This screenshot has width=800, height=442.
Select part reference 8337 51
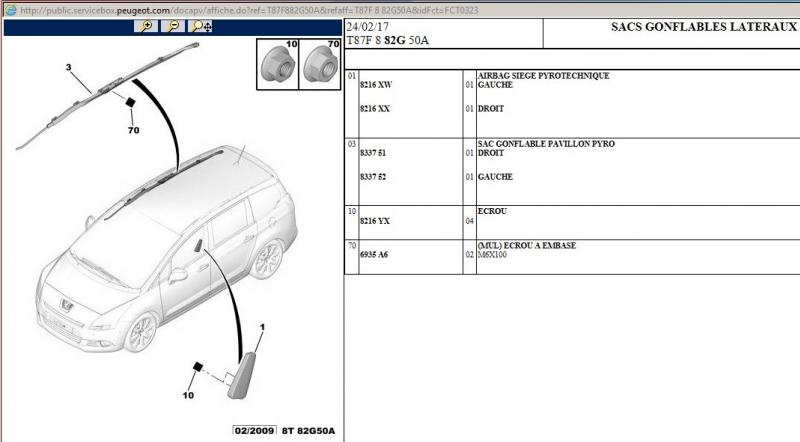pos(373,153)
